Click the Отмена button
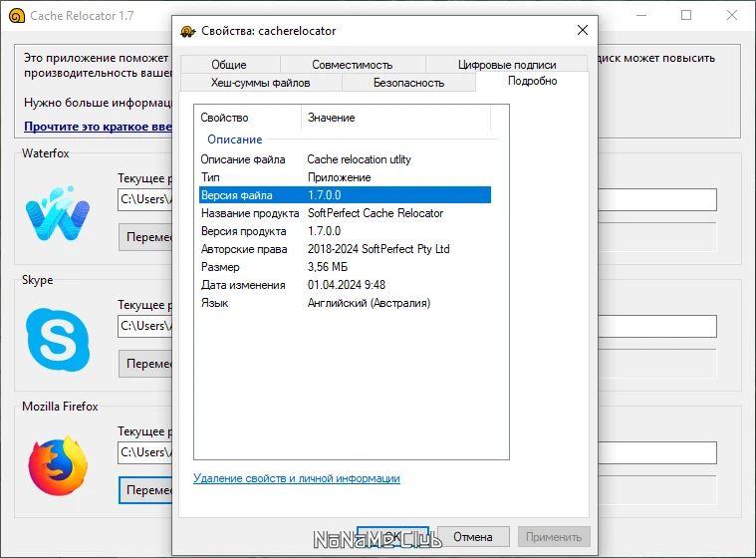756x558 pixels. [473, 537]
